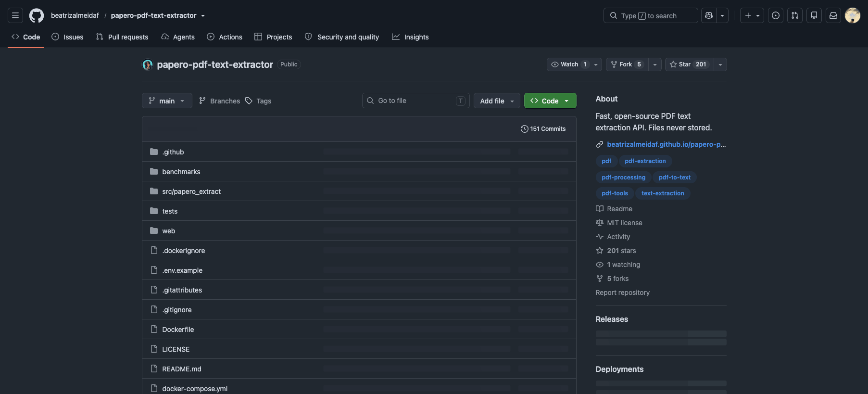Select the pdf-extraction topic tag
The image size is (868, 394).
click(645, 161)
